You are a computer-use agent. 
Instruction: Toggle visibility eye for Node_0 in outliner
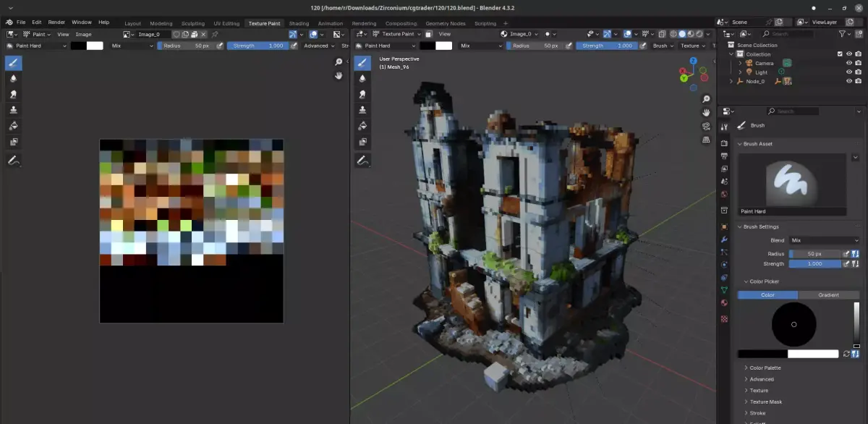(849, 81)
